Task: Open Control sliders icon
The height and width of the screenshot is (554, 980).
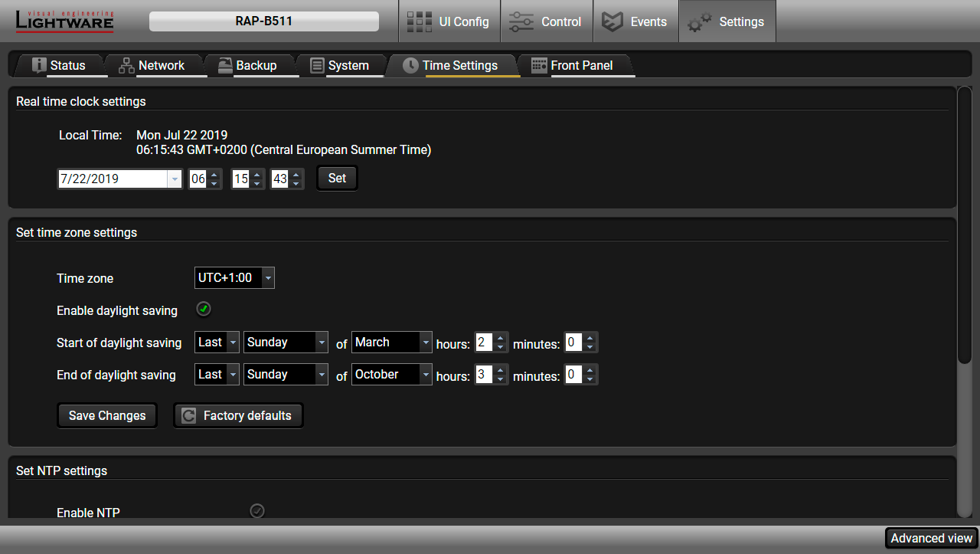Action: pos(521,21)
